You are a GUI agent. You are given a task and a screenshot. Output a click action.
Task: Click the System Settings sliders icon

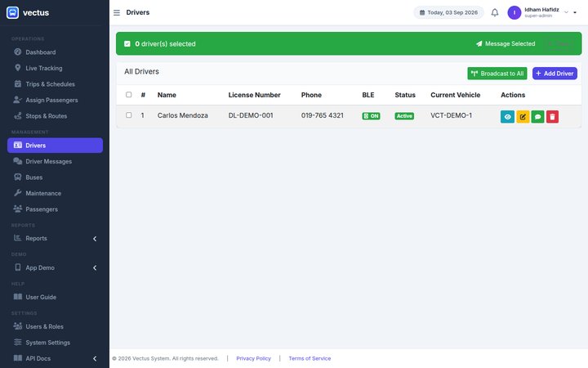coord(18,342)
